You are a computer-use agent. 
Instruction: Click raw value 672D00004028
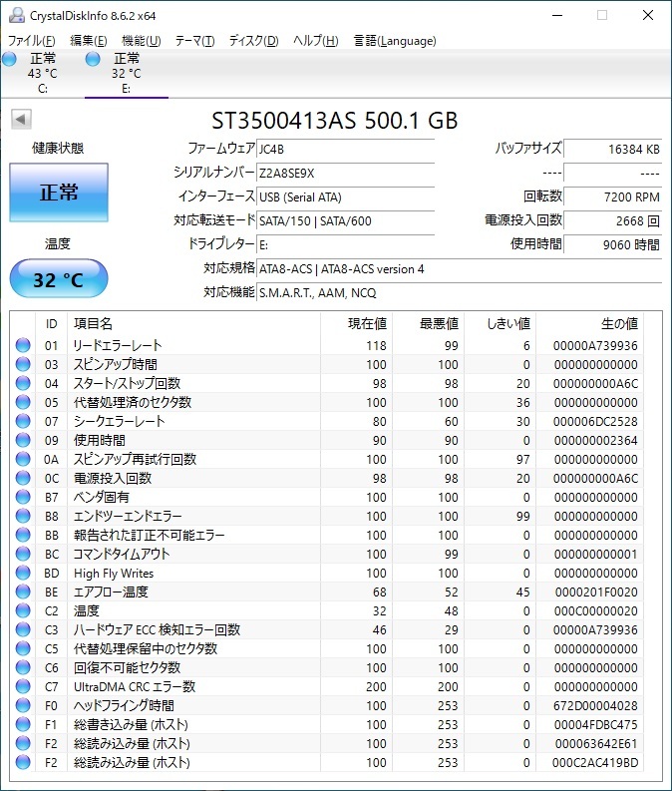[596, 706]
